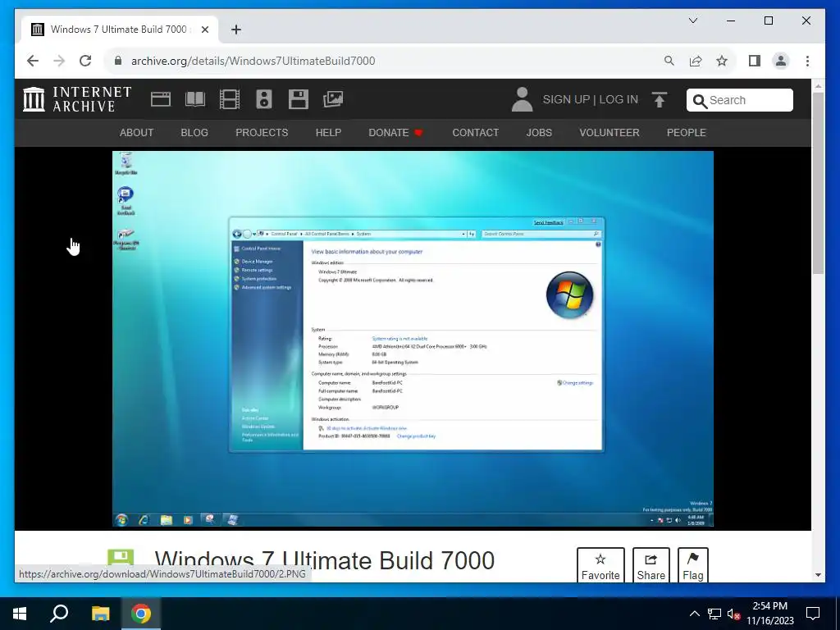Click the Flag button

point(692,566)
